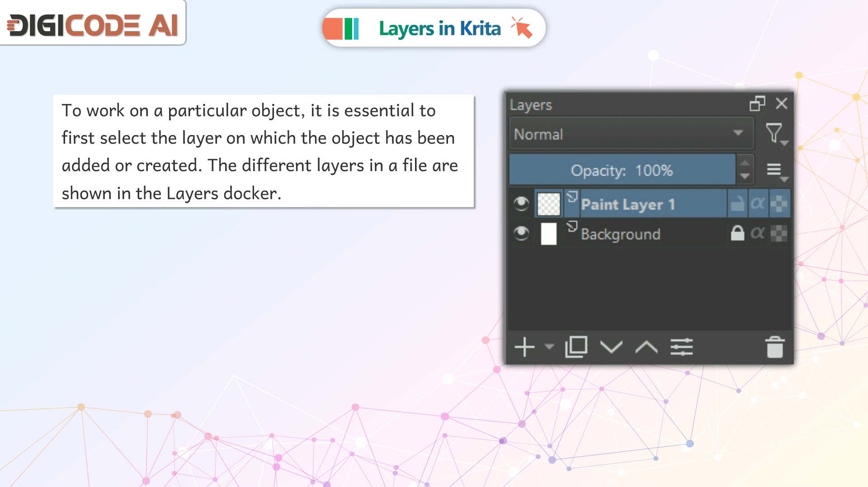Viewport: 868px width, 487px height.
Task: Unlock the Background layer
Action: click(x=737, y=233)
